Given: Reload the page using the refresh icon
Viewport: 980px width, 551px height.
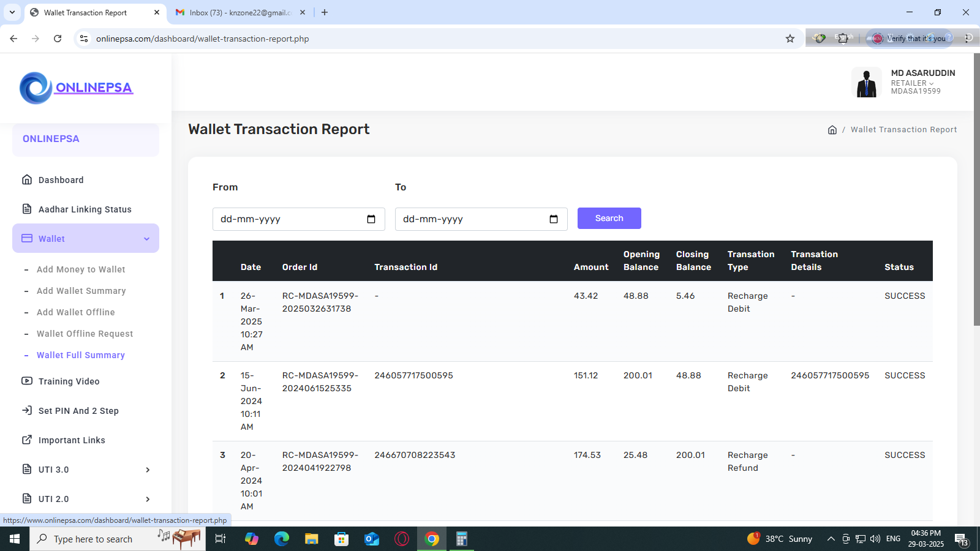Looking at the screenshot, I should coord(58,39).
